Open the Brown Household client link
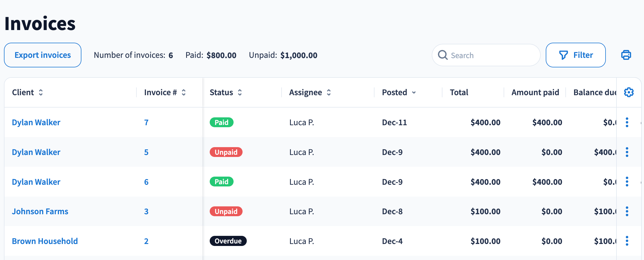Screen dimensions: 644x260 45,241
